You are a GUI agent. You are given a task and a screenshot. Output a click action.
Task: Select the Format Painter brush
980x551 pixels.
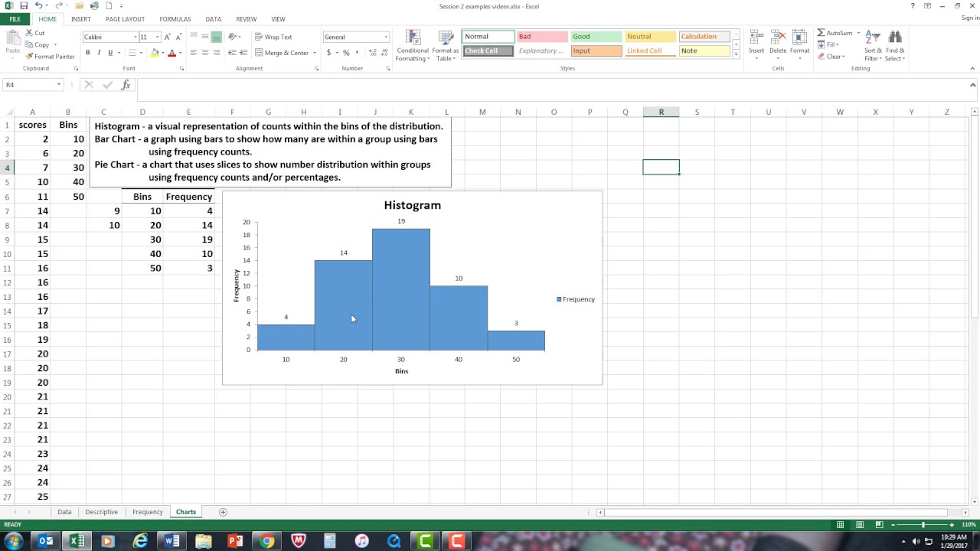pos(30,56)
